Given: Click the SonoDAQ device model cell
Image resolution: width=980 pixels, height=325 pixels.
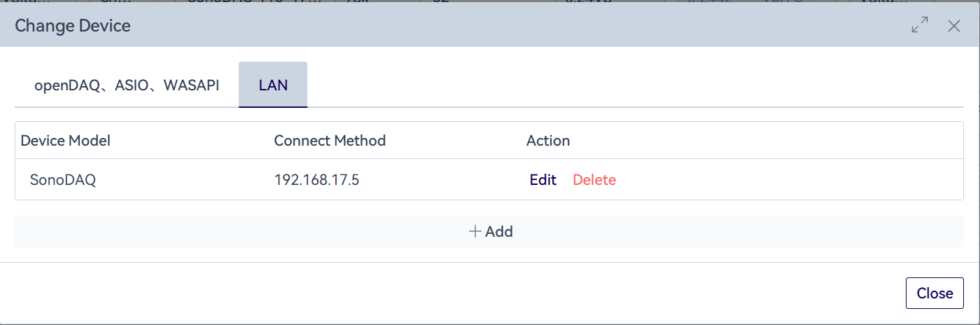Looking at the screenshot, I should click(63, 180).
